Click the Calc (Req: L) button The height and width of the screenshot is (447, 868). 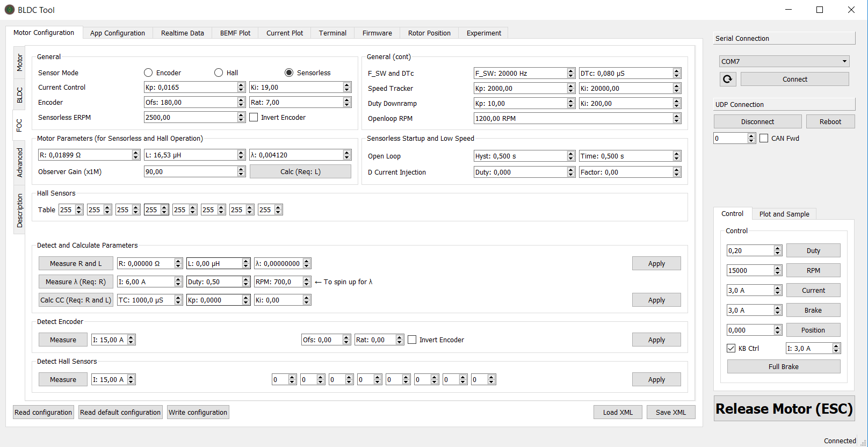[300, 171]
